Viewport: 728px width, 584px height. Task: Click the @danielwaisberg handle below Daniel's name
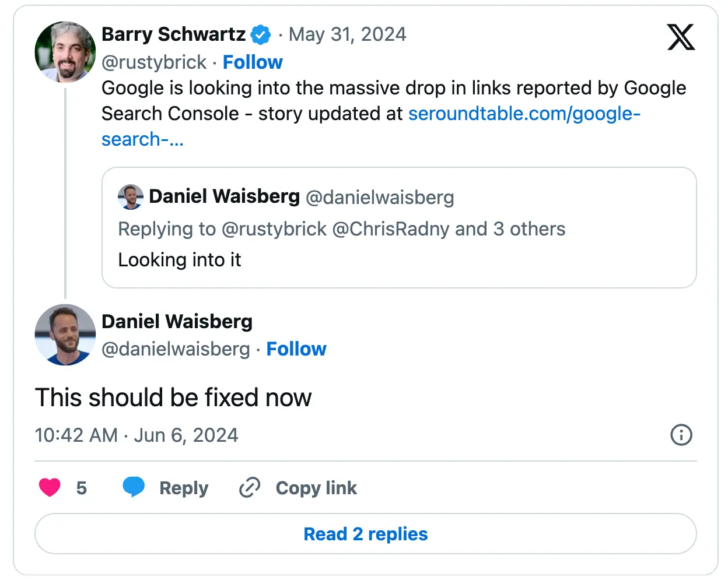coord(176,349)
